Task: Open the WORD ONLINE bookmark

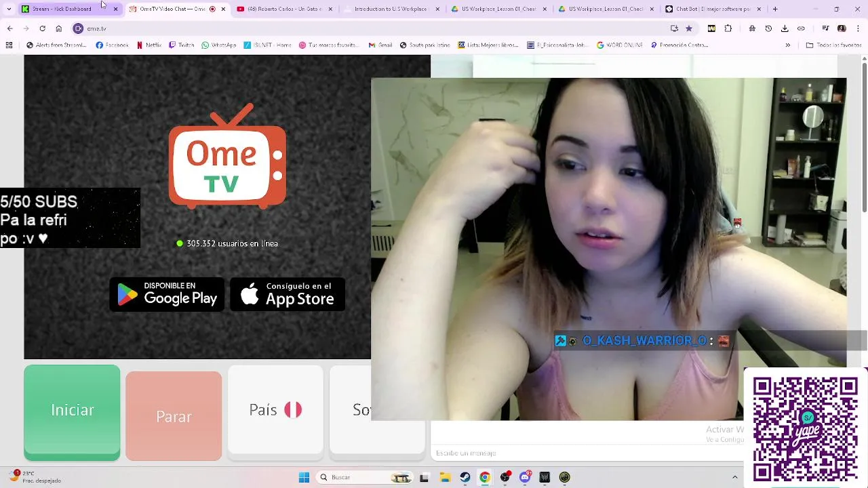Action: click(x=619, y=45)
